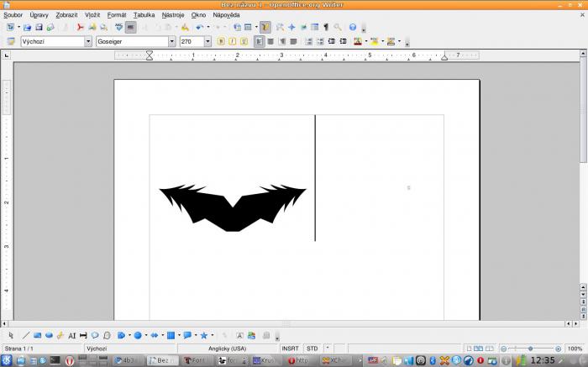
Task: Open the paragraph style dropdown showing Výchozí
Action: tap(88, 42)
